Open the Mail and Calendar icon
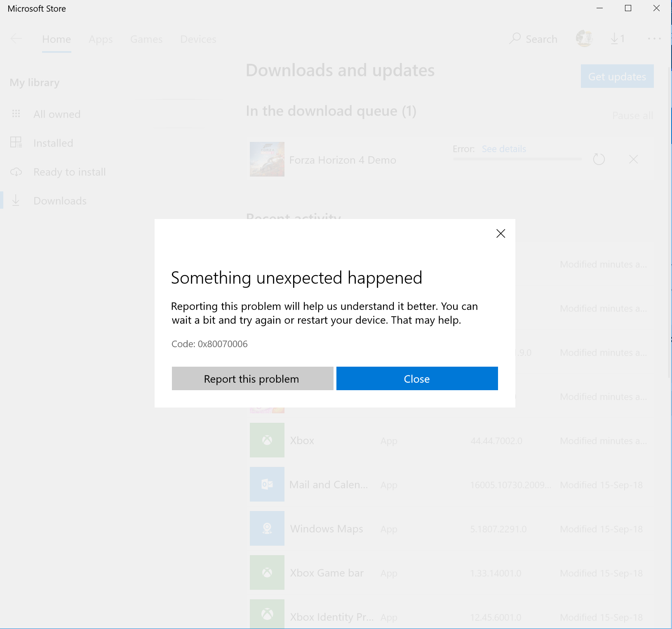The image size is (672, 629). [x=267, y=484]
